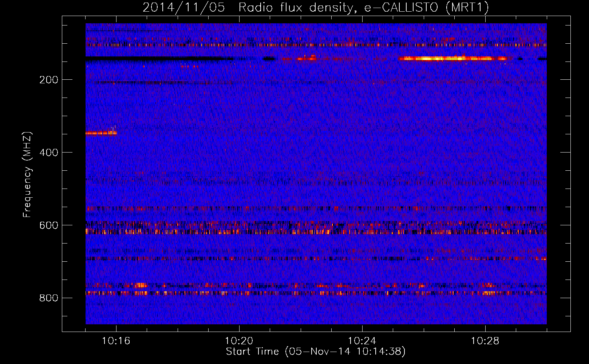
Task: Click the 10:28 time tick label
Action: 485,341
